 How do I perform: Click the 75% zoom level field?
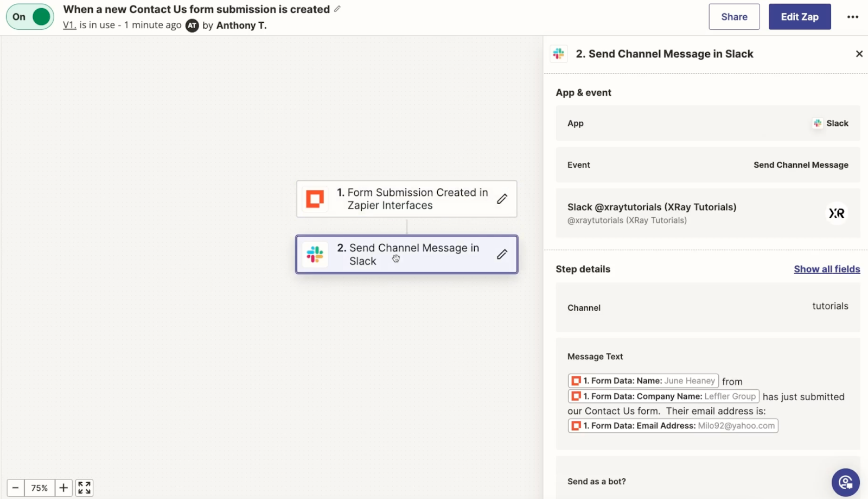[x=40, y=488]
